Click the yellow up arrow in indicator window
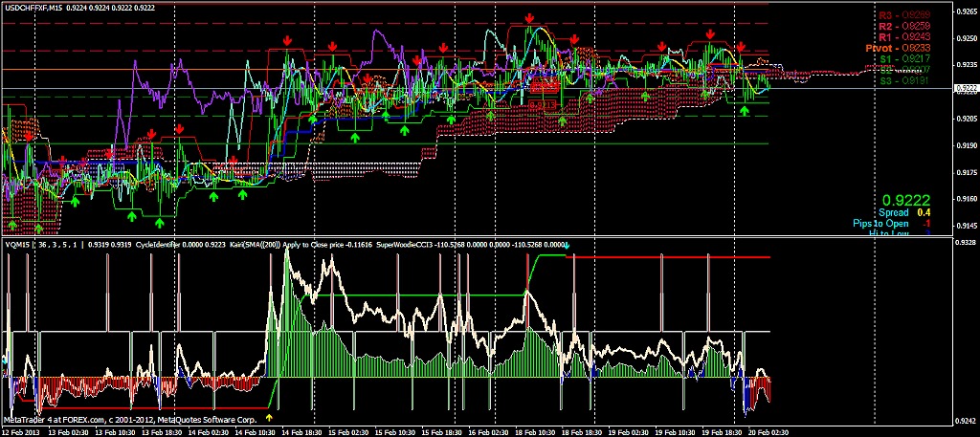 tap(269, 417)
